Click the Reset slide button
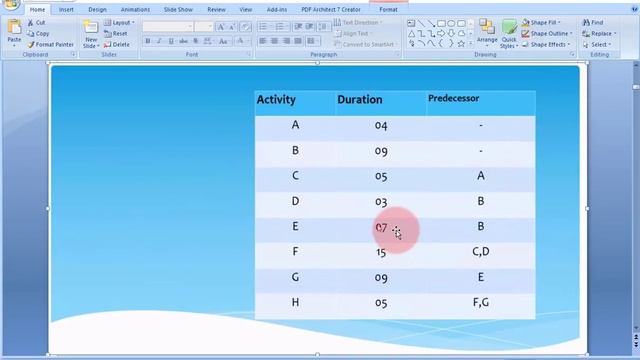 116,34
